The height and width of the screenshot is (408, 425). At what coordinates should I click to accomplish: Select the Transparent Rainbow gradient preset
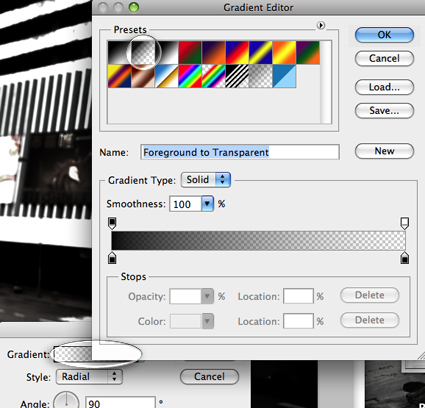(x=214, y=76)
